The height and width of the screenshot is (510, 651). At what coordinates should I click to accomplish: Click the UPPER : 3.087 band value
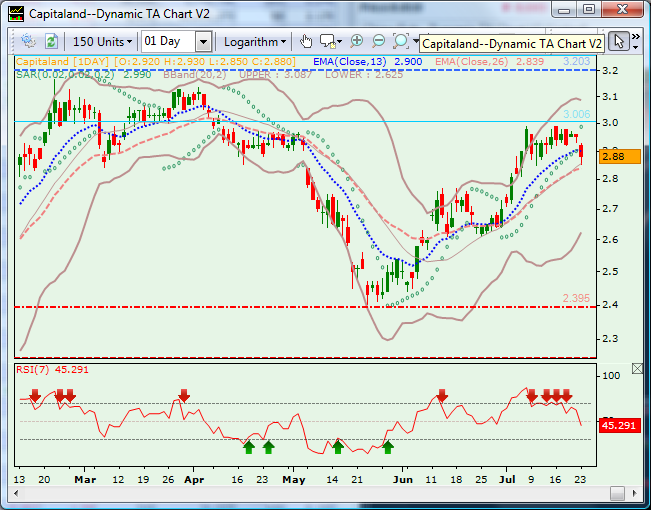point(278,75)
